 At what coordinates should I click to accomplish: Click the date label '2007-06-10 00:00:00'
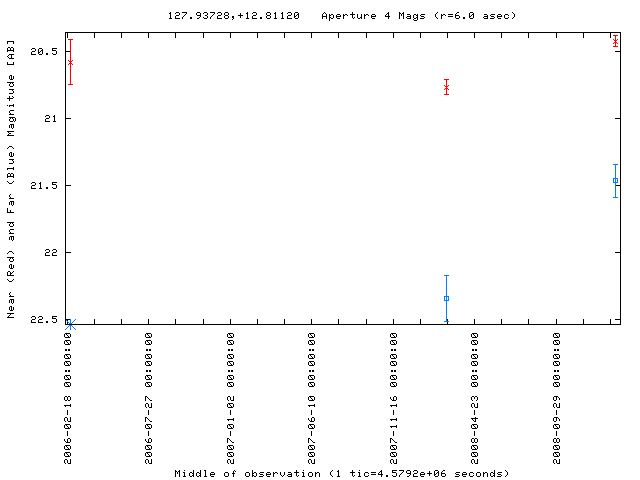(311, 398)
